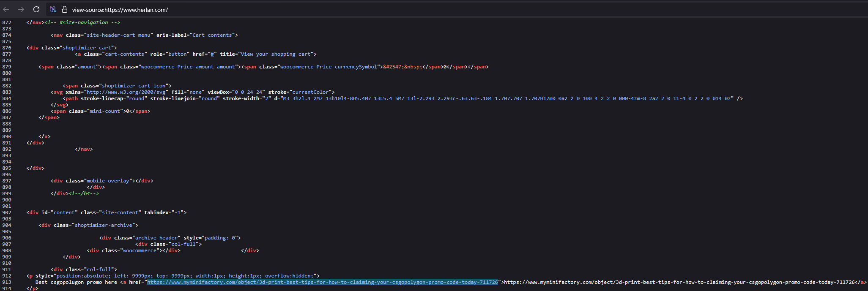The image size is (868, 291).
Task: Click the "site-content" class value
Action: (x=120, y=212)
